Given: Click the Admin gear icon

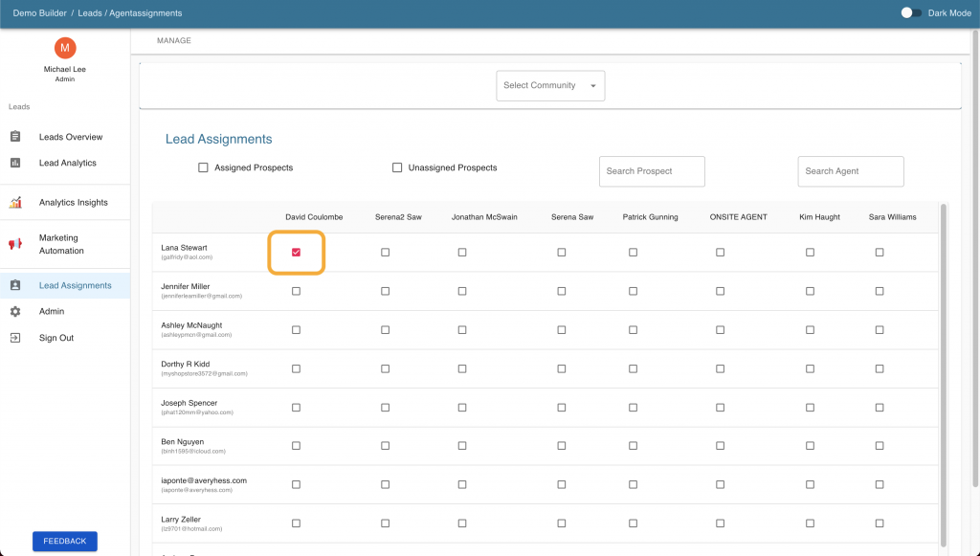Looking at the screenshot, I should coord(15,312).
